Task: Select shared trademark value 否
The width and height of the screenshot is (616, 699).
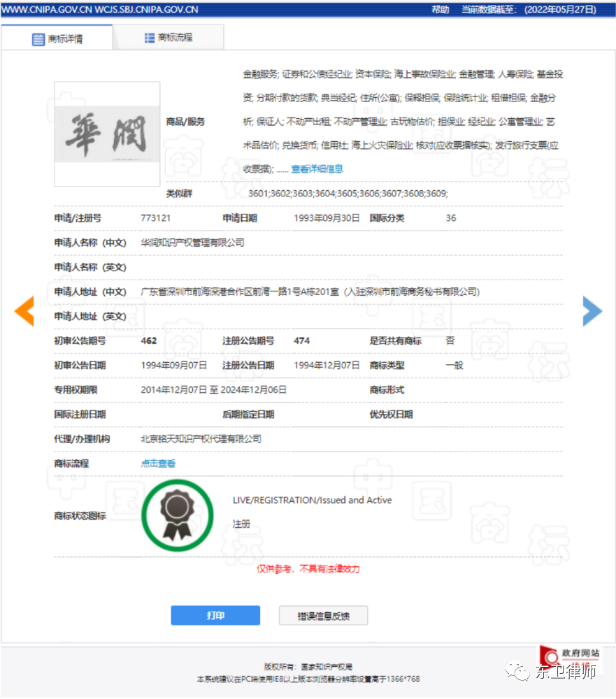Action: [x=450, y=340]
